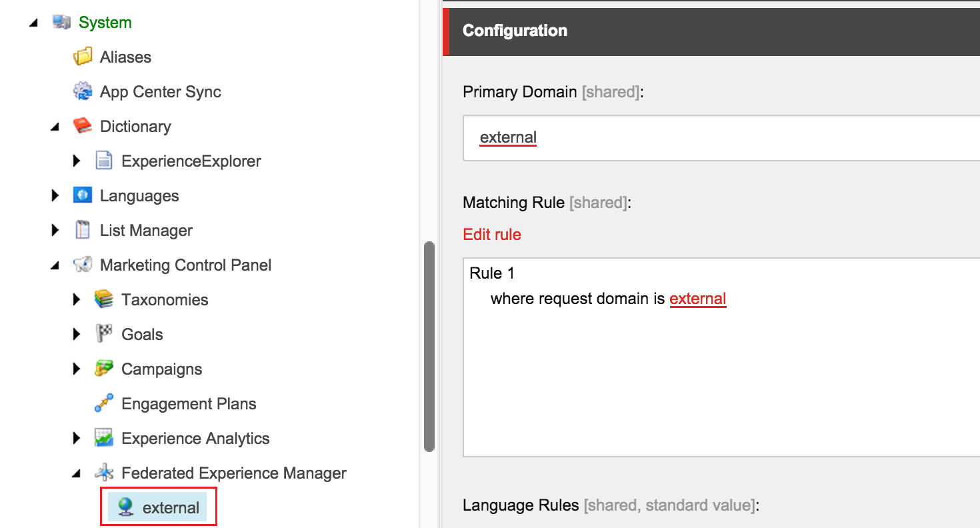The height and width of the screenshot is (528, 980).
Task: Click the Experience Analytics chart icon
Action: [x=104, y=439]
